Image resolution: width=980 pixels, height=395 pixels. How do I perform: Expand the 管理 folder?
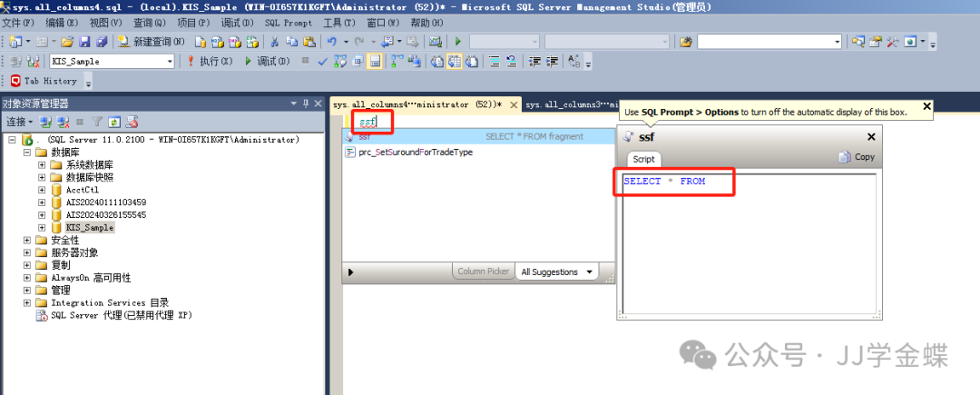pyautogui.click(x=27, y=290)
